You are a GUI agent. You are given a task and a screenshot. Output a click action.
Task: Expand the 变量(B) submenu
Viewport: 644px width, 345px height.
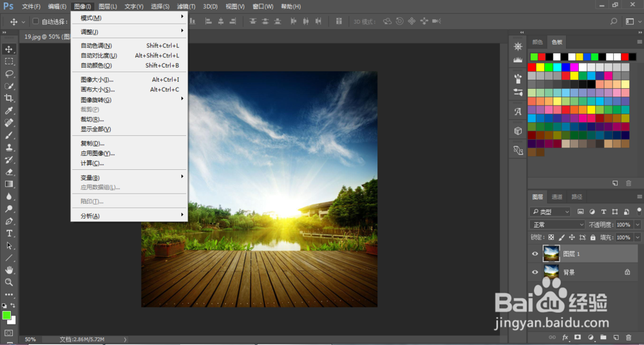(129, 178)
